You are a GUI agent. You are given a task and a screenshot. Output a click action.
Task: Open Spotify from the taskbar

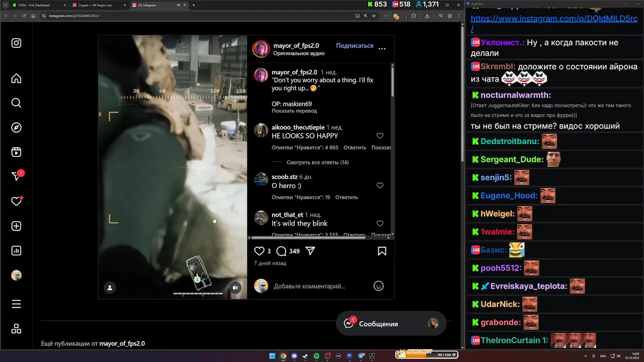(316, 356)
